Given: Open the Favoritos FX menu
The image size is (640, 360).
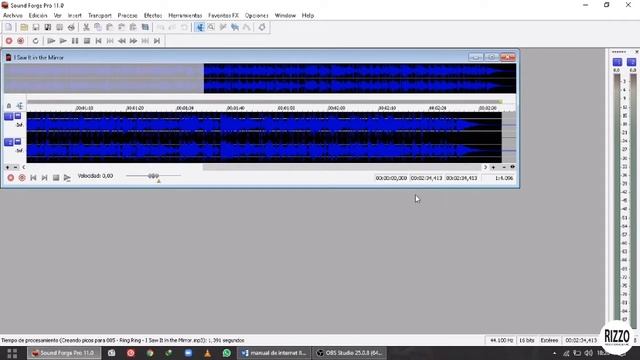Looking at the screenshot, I should [x=223, y=16].
